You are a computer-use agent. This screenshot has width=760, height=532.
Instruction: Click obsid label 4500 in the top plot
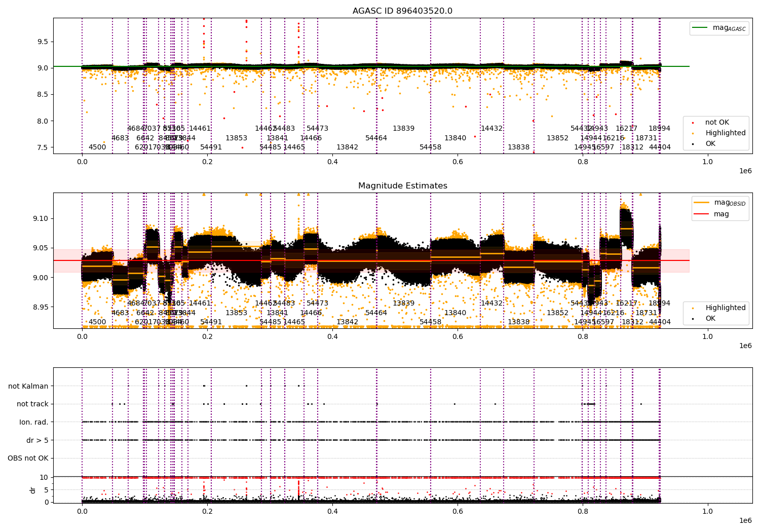click(97, 147)
